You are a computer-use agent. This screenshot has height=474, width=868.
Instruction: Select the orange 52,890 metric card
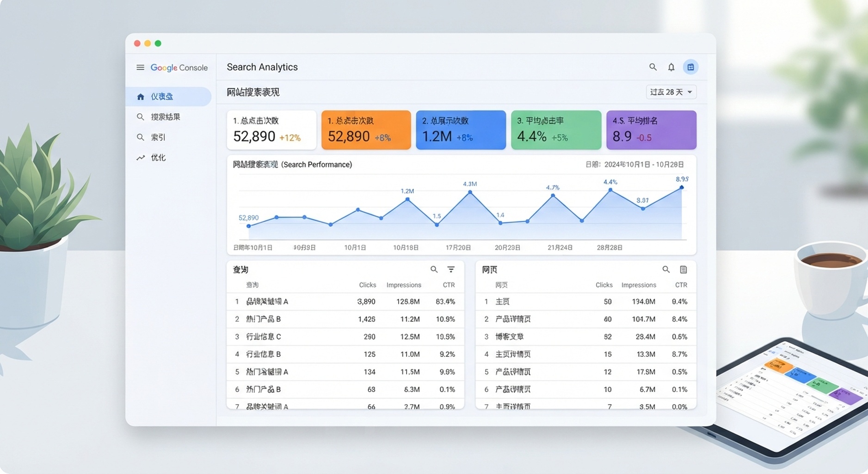coord(366,130)
